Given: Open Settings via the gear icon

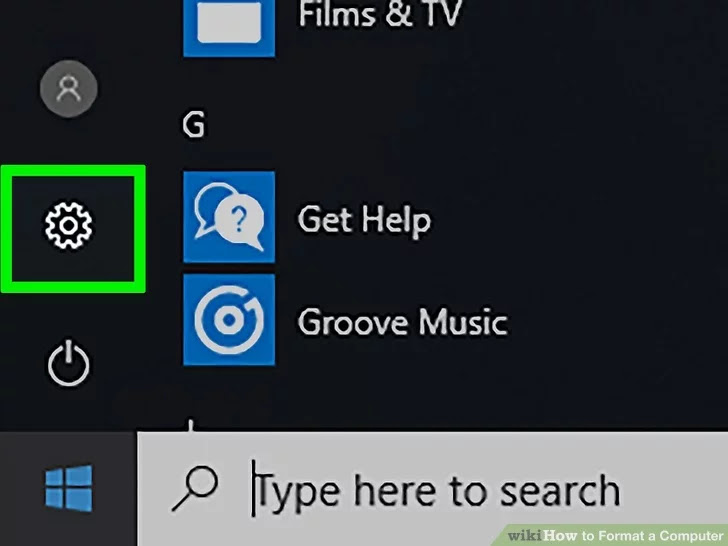Looking at the screenshot, I should (69, 225).
